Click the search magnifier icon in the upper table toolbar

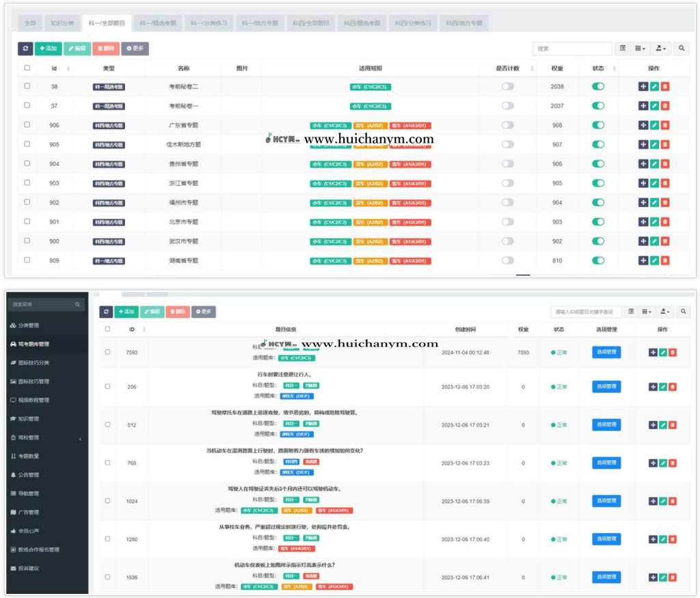(x=682, y=49)
